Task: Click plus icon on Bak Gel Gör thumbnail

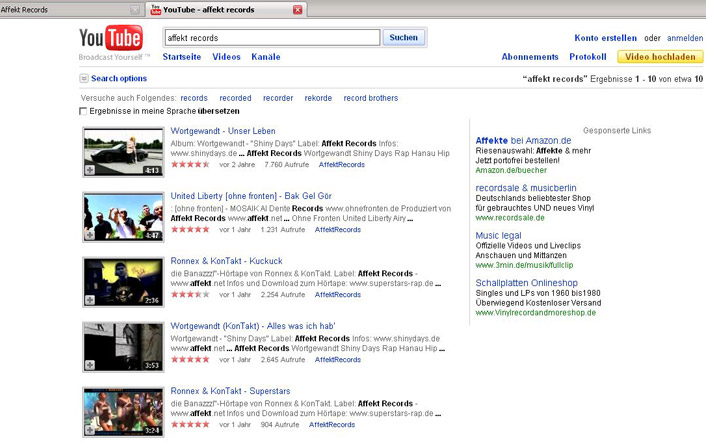Action: 90,235
